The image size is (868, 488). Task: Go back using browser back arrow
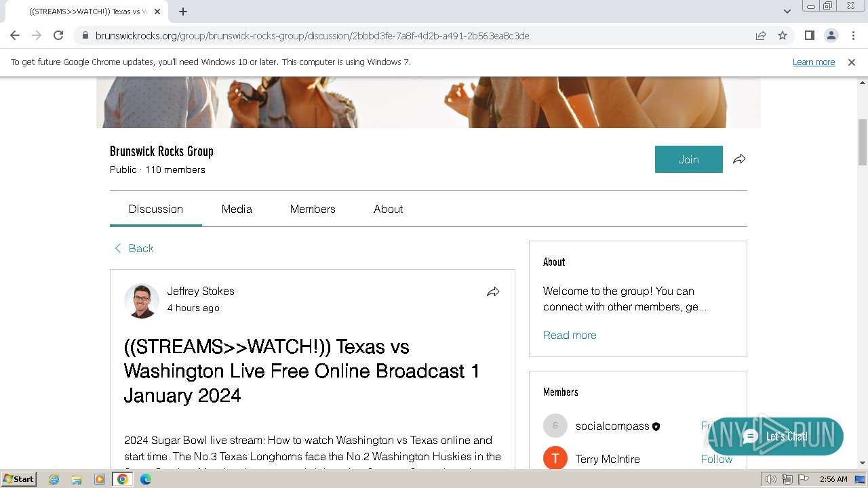pos(15,35)
